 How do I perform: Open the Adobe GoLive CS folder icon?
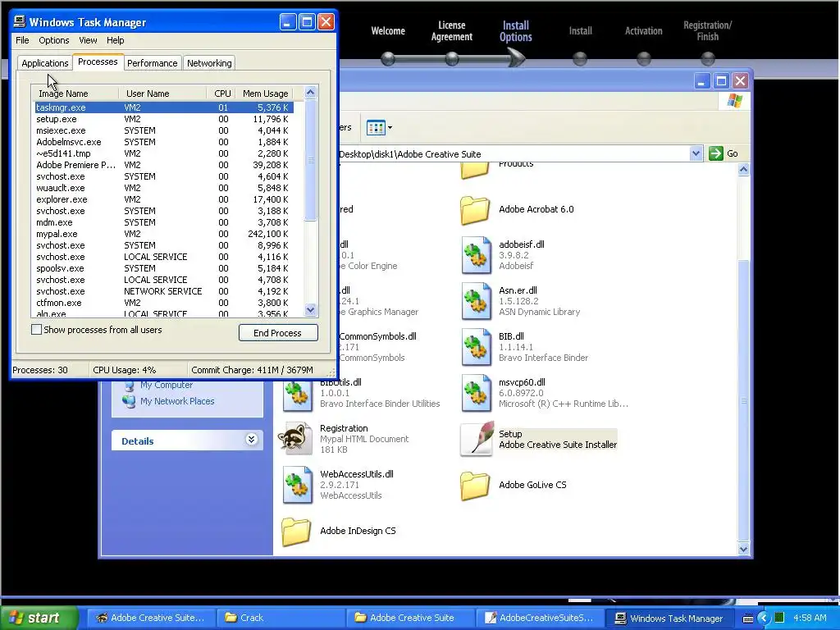475,486
